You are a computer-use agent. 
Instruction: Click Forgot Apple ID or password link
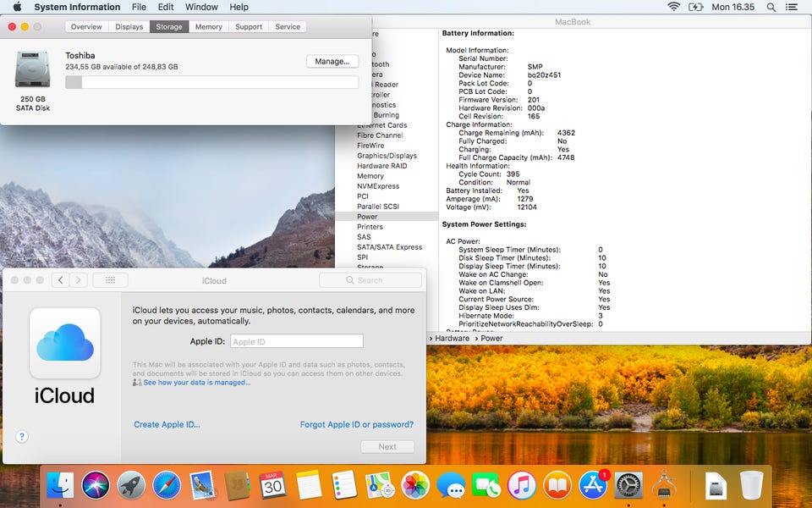tap(357, 424)
